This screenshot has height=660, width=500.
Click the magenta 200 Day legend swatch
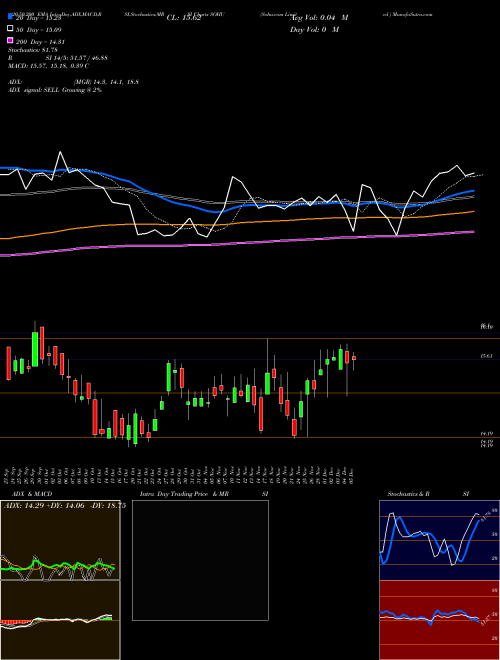coord(10,41)
